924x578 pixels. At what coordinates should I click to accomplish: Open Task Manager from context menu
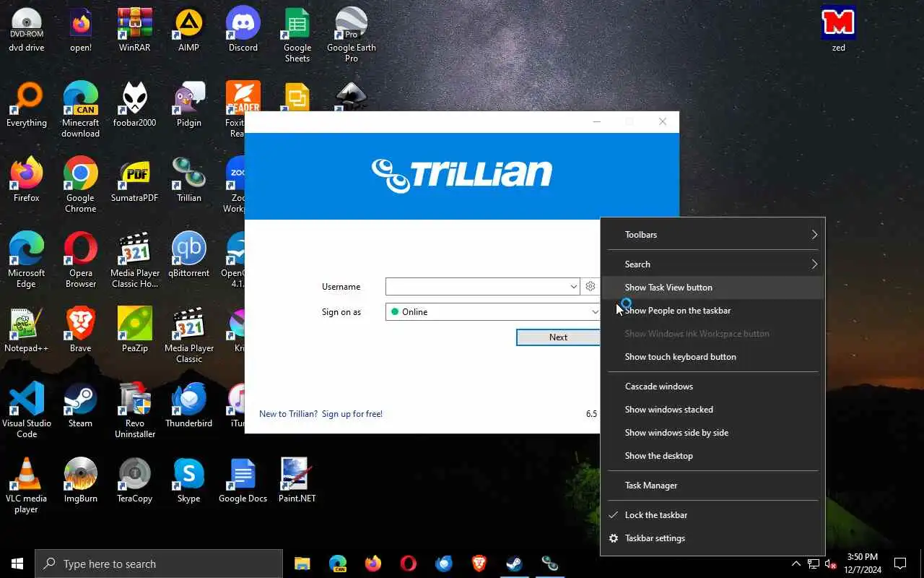coord(712,486)
